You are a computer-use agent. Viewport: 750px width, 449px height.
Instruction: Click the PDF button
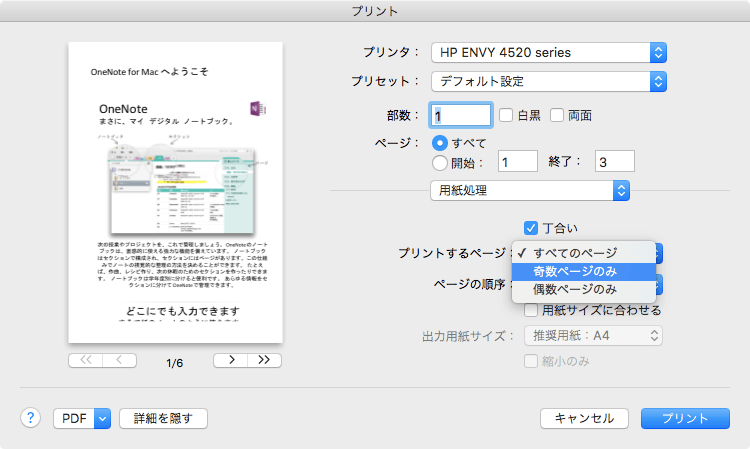point(74,419)
